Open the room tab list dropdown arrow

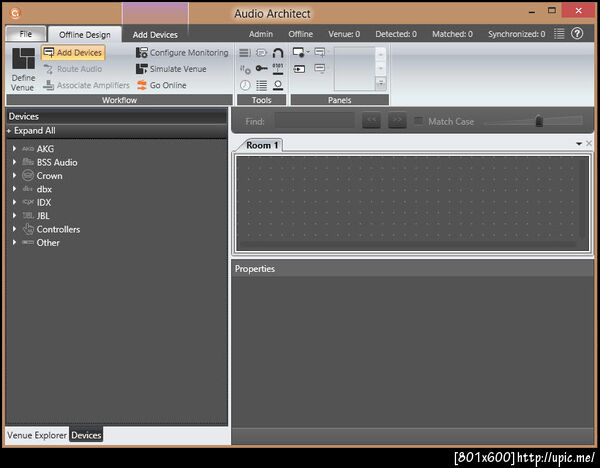click(579, 144)
